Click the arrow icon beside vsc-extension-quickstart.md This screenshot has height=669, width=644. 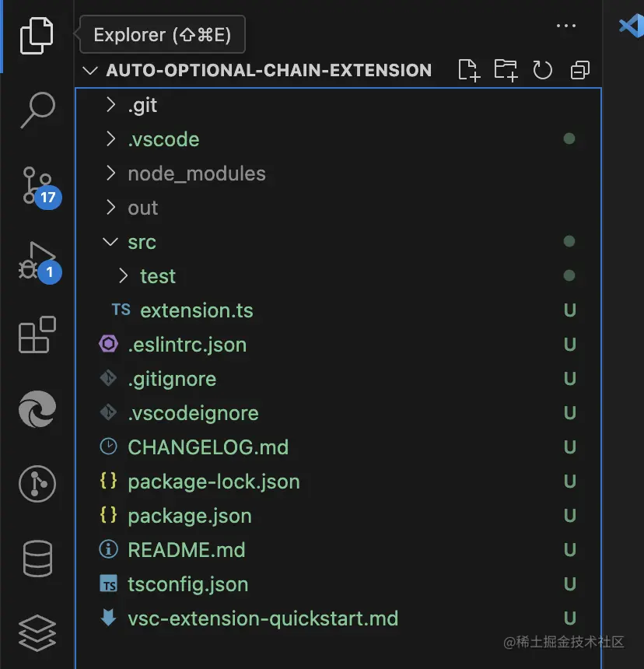(108, 618)
